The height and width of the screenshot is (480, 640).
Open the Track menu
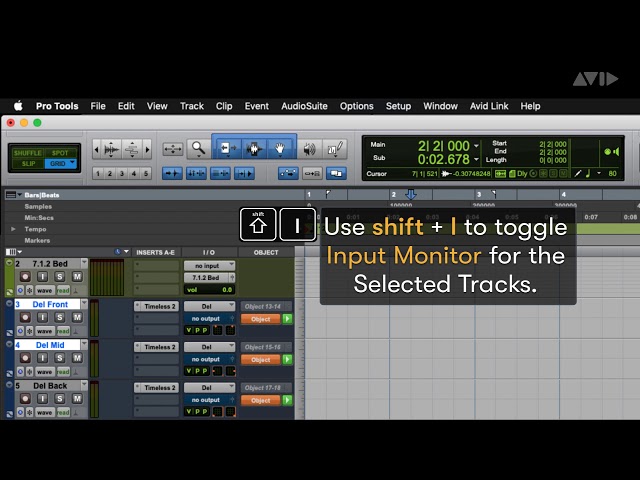[192, 106]
